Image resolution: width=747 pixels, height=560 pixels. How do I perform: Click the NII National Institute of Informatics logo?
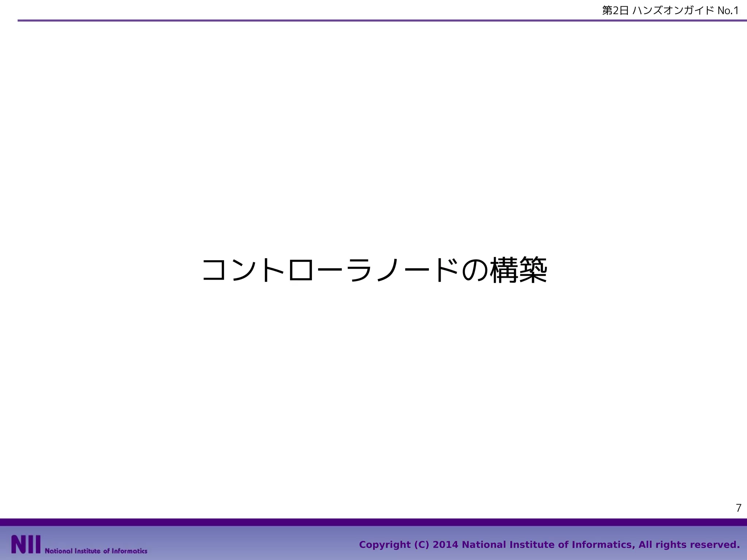79,545
